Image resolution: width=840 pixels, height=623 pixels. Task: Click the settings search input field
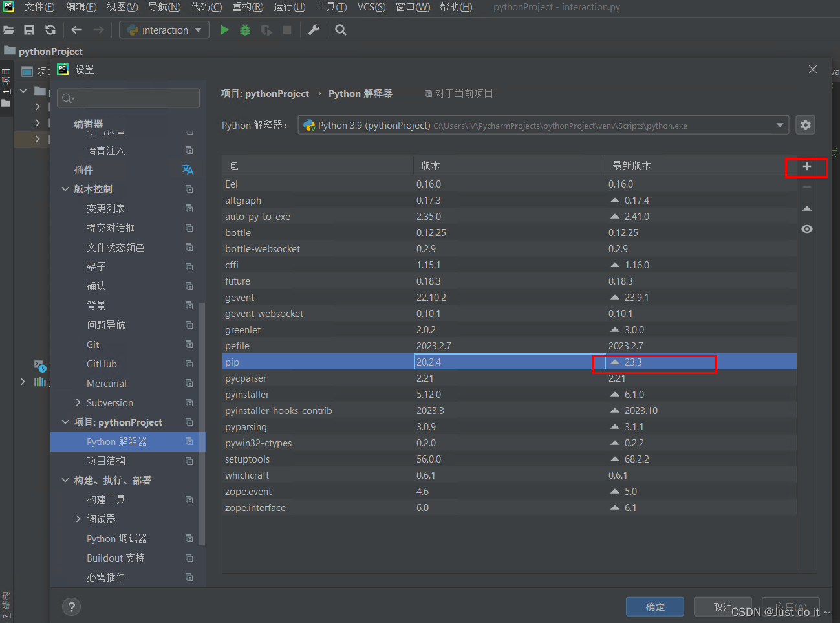128,98
